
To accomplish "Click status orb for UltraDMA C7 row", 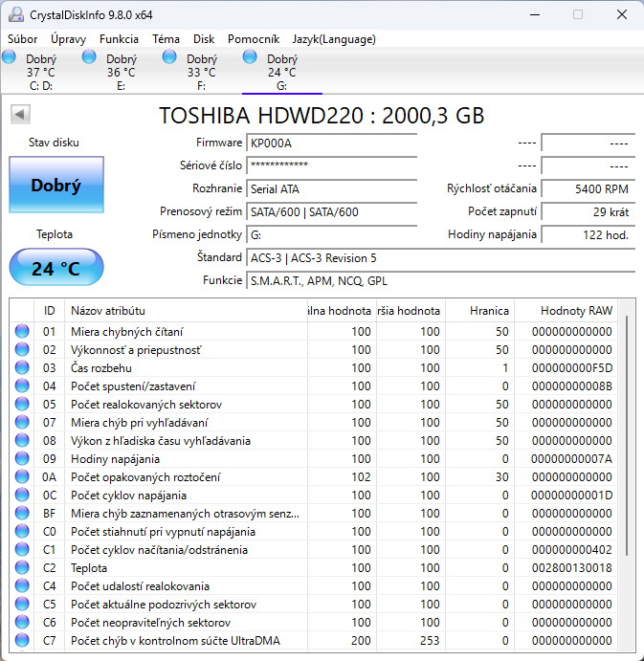I will [22, 640].
